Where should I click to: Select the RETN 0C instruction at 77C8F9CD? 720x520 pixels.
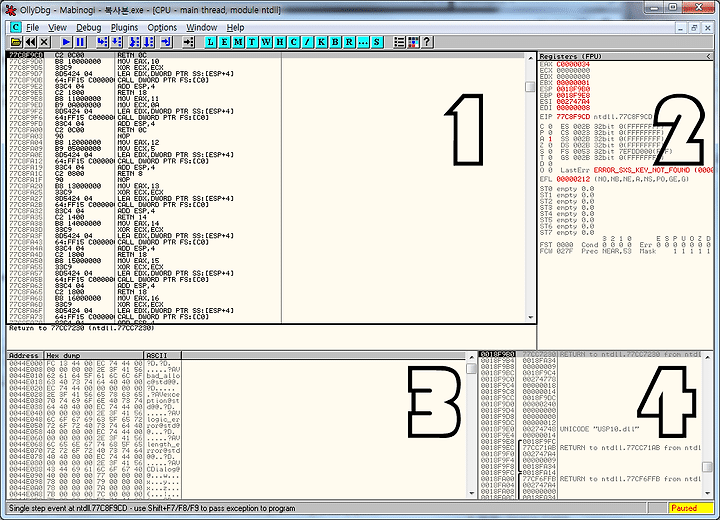point(266,55)
